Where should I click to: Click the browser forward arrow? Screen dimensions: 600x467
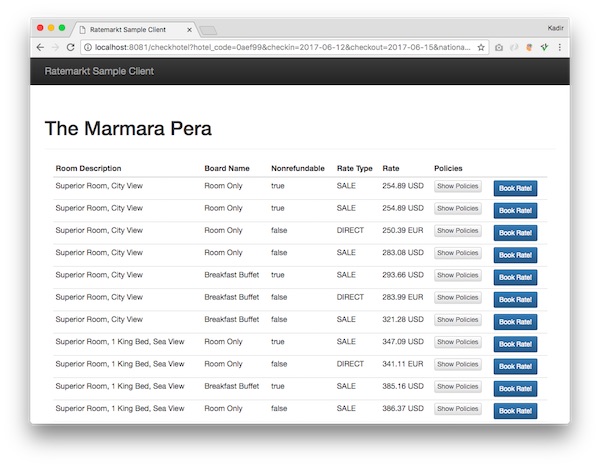tap(55, 47)
